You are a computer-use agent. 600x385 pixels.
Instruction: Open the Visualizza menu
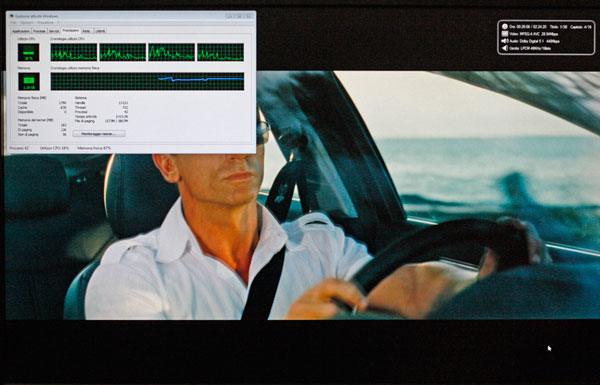tap(46, 23)
